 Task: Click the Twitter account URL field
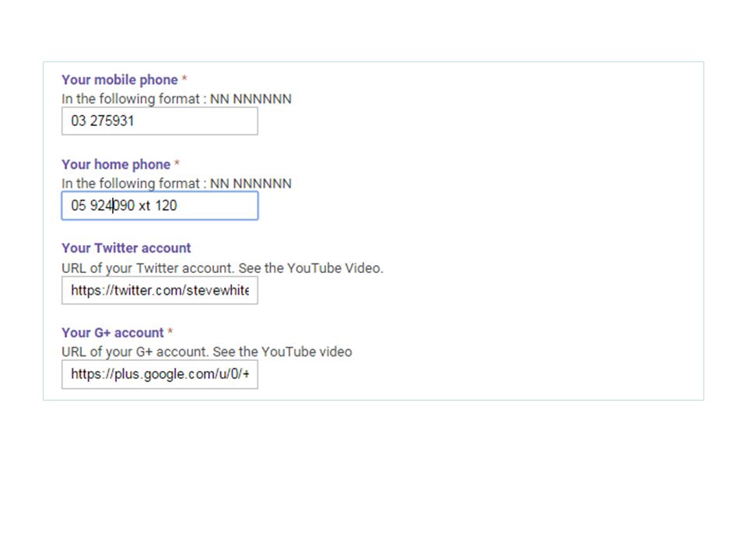[x=160, y=290]
